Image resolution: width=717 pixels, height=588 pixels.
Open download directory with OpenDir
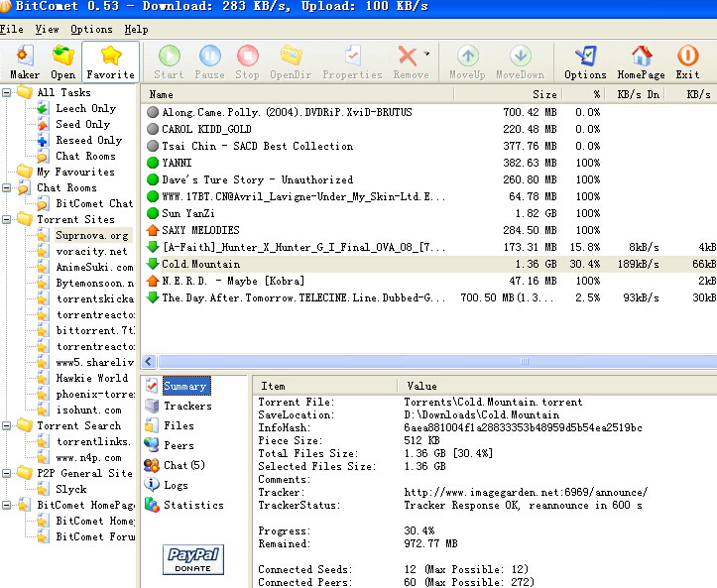pos(291,62)
